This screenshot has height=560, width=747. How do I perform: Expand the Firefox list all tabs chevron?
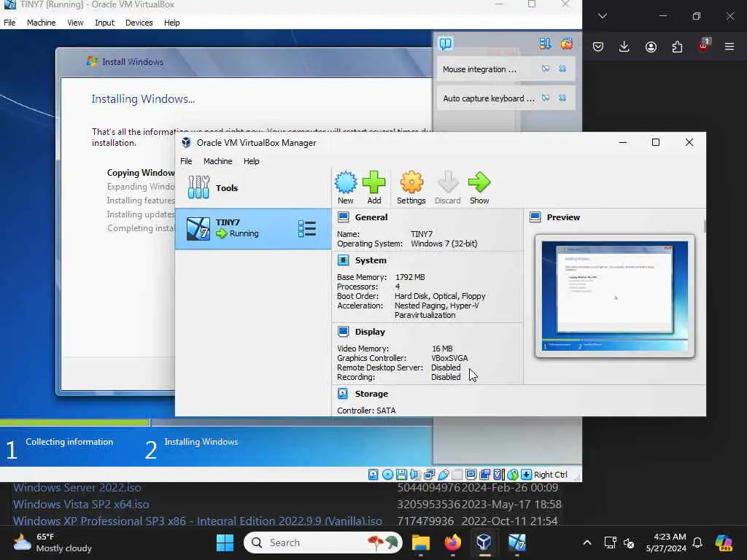pos(603,16)
